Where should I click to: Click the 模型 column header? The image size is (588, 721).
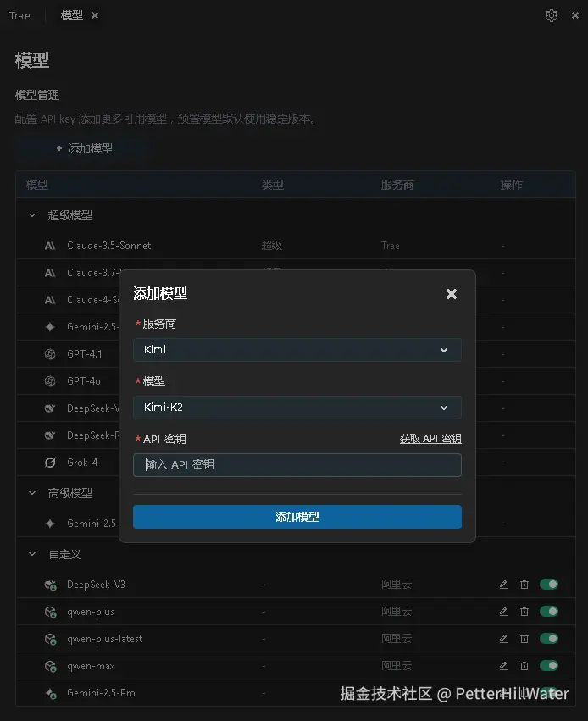(x=37, y=185)
